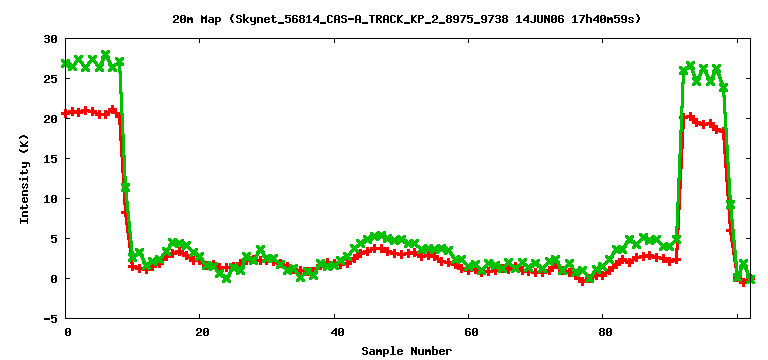Screen dimensions: 768x360
Task: Click the y-axis tick label 15
Action: coord(50,159)
